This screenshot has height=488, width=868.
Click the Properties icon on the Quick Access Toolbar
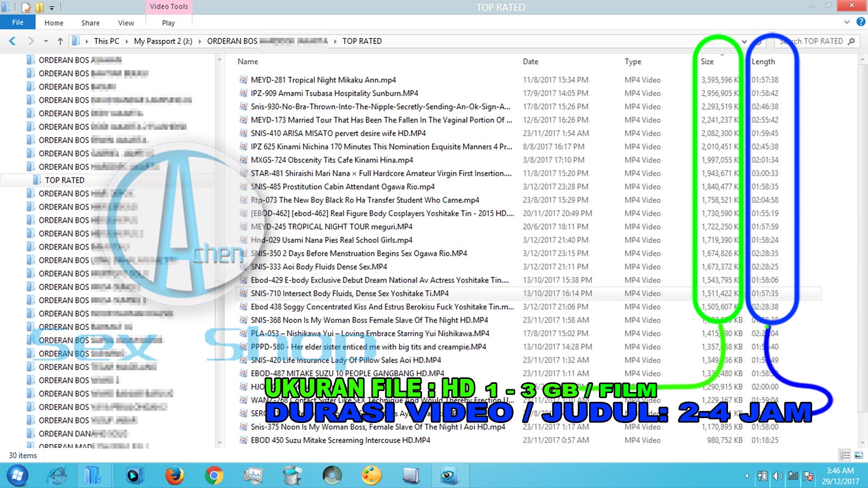(25, 7)
